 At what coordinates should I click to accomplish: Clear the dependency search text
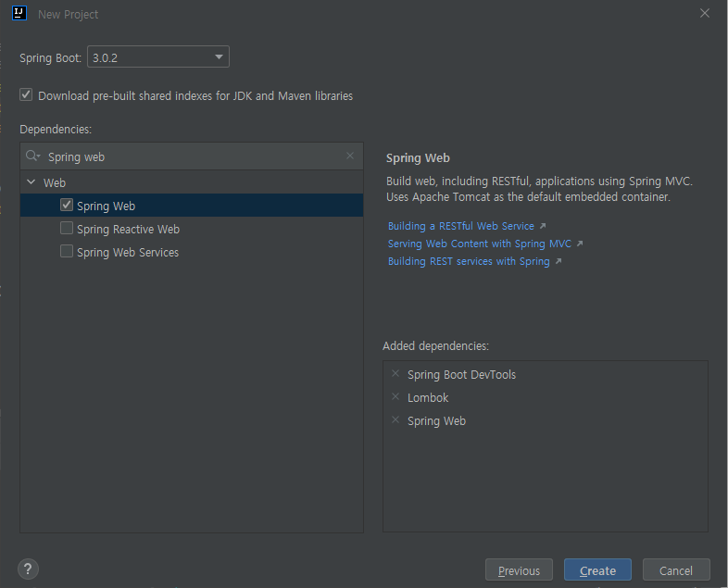coord(350,156)
